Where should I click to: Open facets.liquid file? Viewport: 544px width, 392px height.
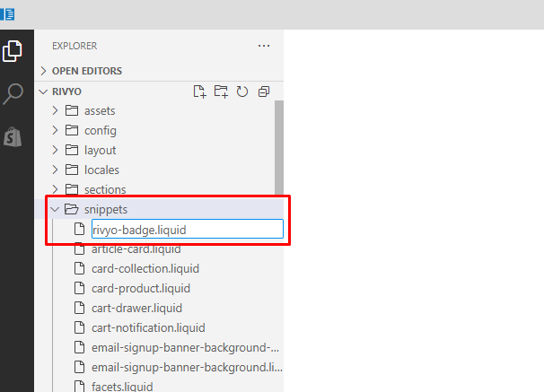pyautogui.click(x=122, y=387)
